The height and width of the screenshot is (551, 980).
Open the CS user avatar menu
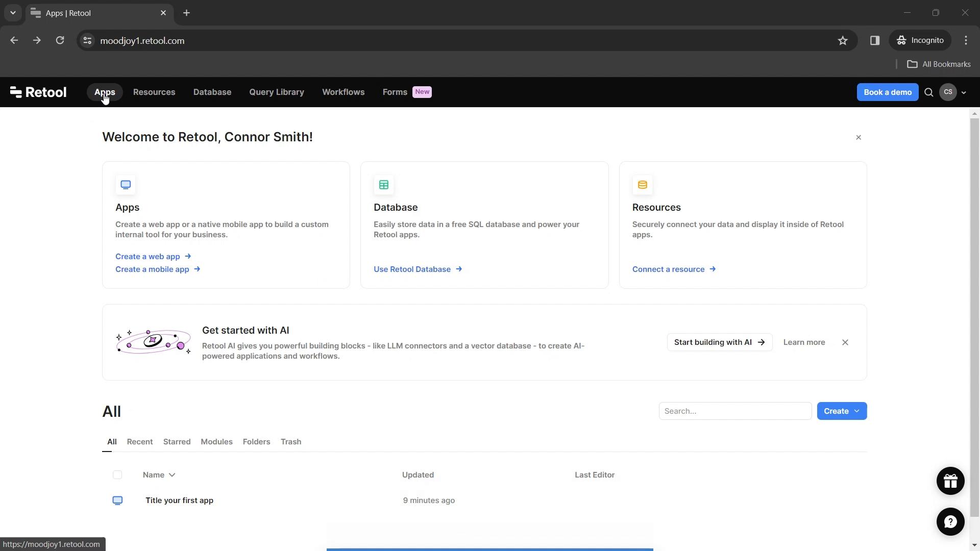point(948,92)
